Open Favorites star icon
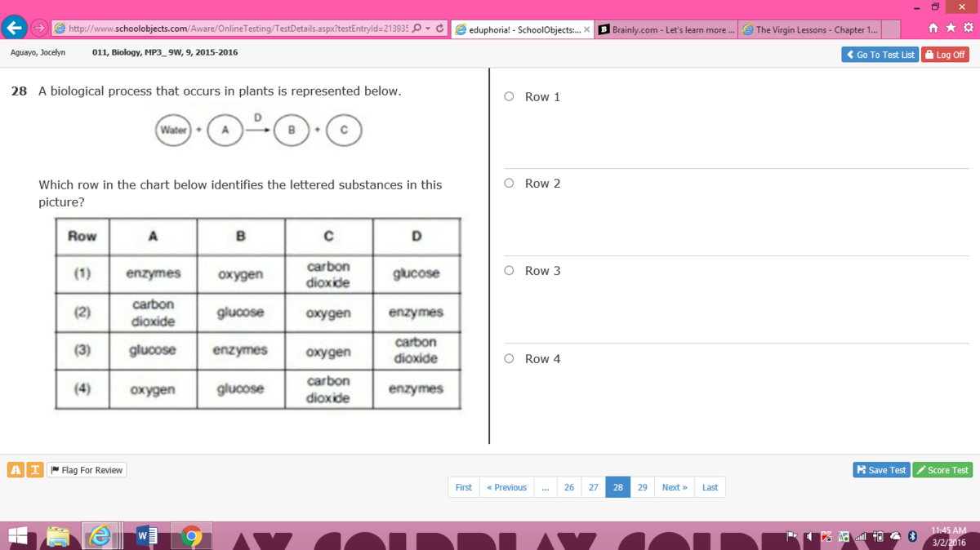The height and width of the screenshot is (550, 980). (951, 28)
